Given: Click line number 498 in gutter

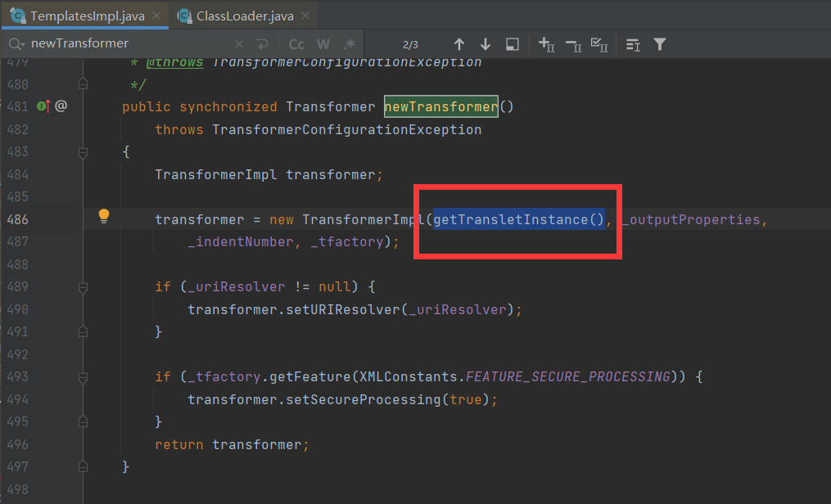Looking at the screenshot, I should click(18, 489).
